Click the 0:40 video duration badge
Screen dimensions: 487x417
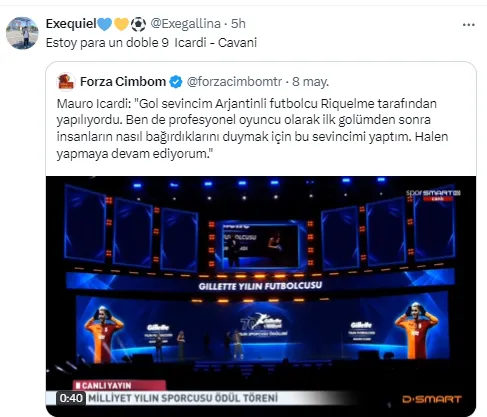click(x=71, y=398)
